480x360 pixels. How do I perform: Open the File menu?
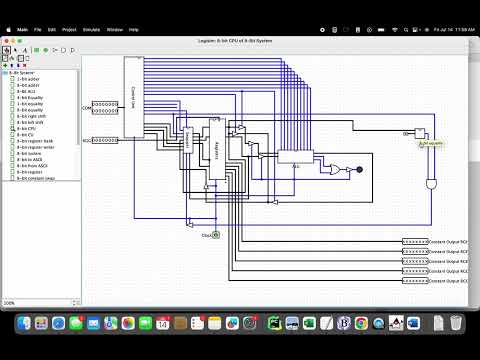(38, 30)
